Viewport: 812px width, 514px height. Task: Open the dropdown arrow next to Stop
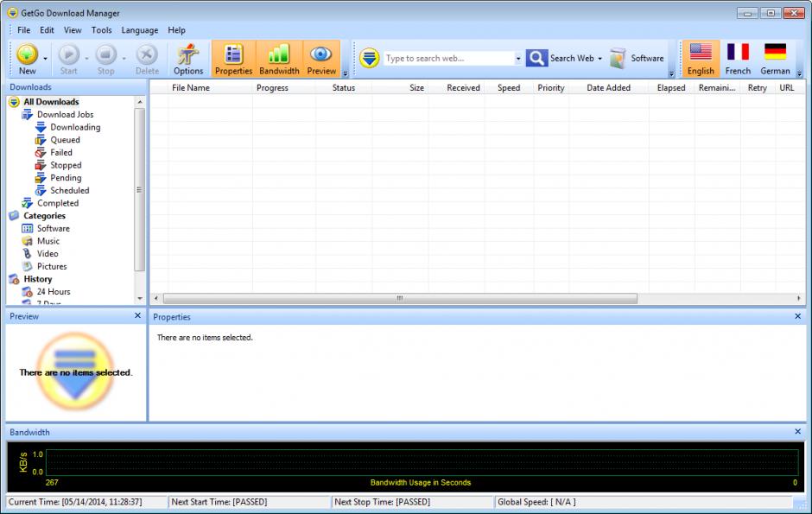point(124,59)
